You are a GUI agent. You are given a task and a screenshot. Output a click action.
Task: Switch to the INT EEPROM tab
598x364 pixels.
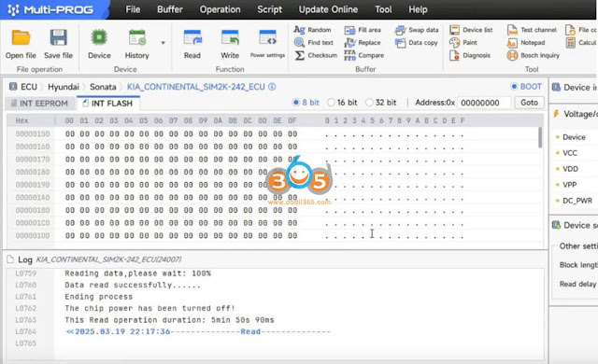point(39,104)
